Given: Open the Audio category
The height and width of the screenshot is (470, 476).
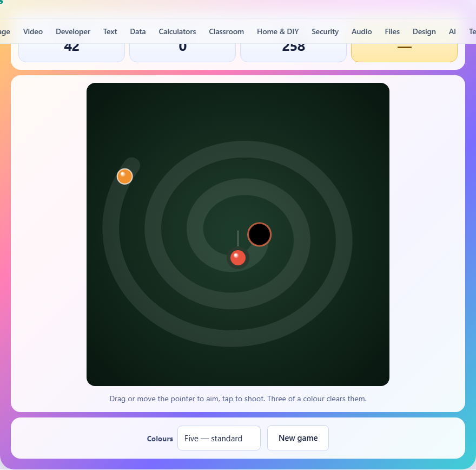Looking at the screenshot, I should [x=361, y=31].
